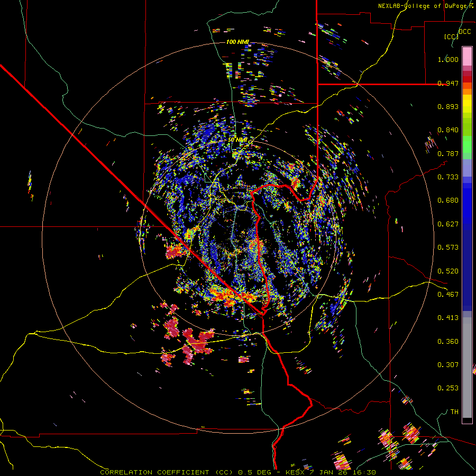Screen dimensions: 476x476
Task: Click the TH label at legend bottom
Action: pos(454,412)
